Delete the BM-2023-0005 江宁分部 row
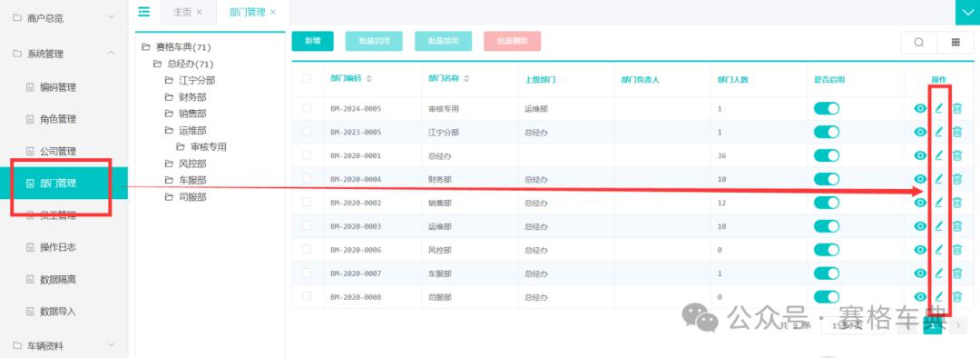This screenshot has height=358, width=980. 957,132
